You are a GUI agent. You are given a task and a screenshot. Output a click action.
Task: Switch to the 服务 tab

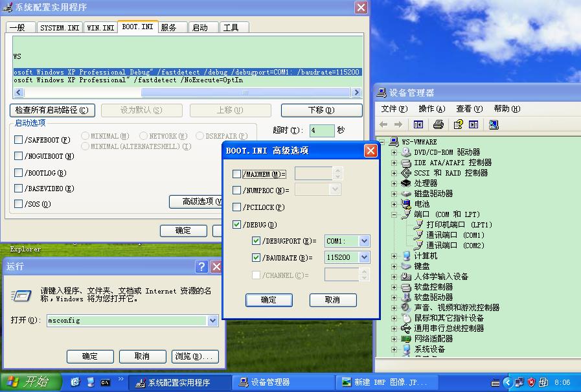tap(173, 27)
